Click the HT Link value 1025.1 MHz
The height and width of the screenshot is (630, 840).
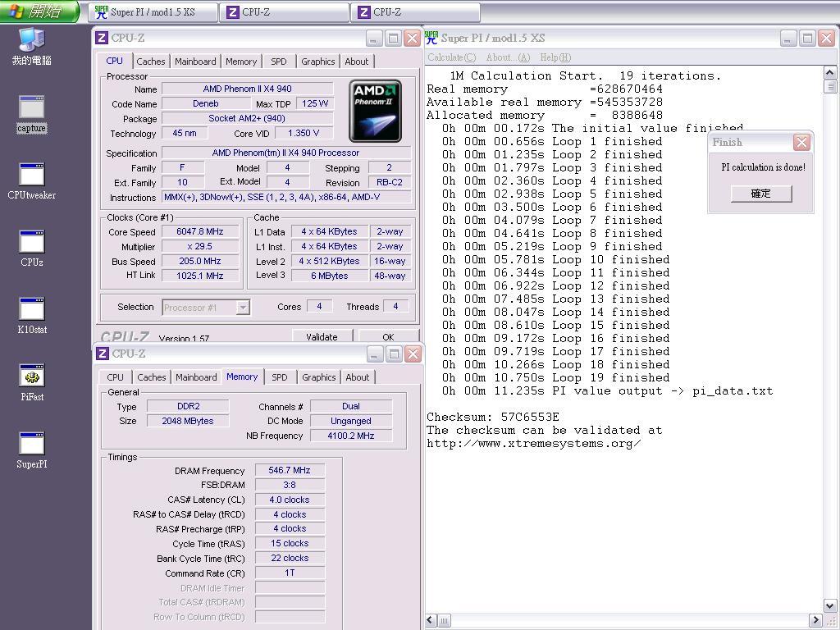pos(200,276)
